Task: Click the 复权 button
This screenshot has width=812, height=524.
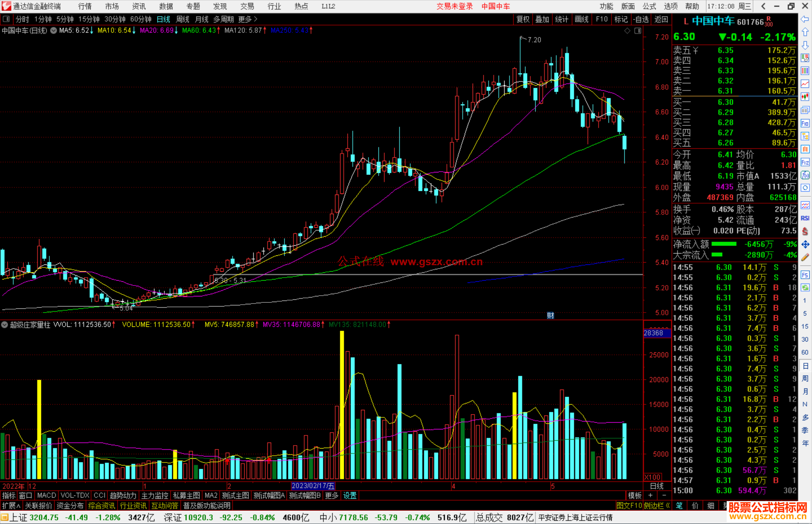Action: pos(523,19)
